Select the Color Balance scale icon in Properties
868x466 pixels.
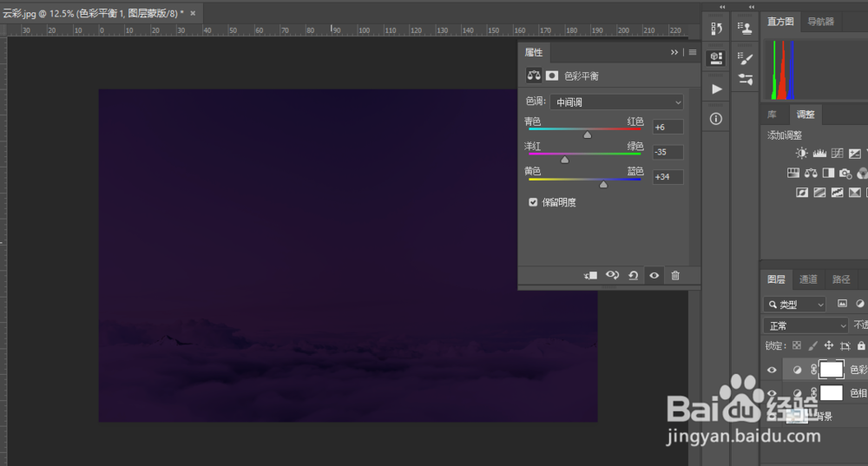tap(534, 75)
